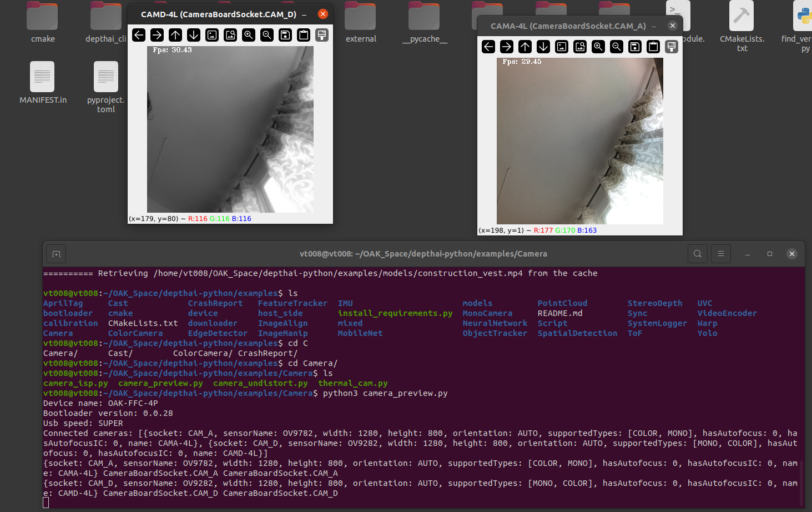Open display properties brush icon in CAMD-4L
The height and width of the screenshot is (512, 812).
pyautogui.click(x=322, y=35)
